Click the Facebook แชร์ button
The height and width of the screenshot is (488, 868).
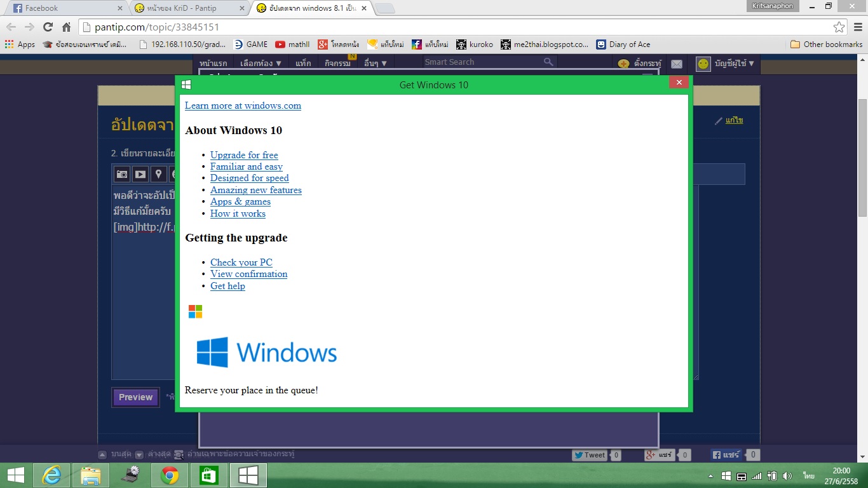click(726, 455)
